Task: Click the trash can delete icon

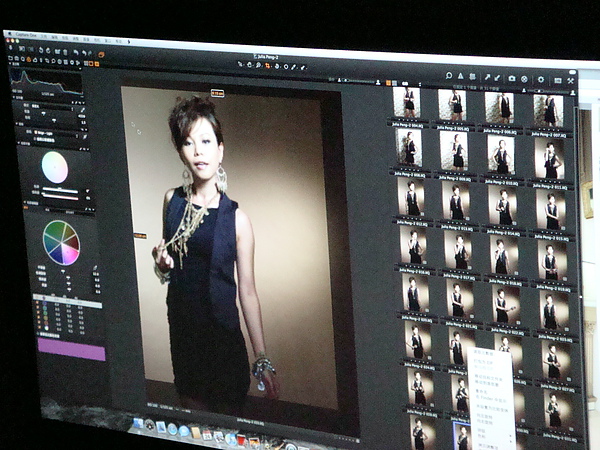Action: pyautogui.click(x=65, y=52)
